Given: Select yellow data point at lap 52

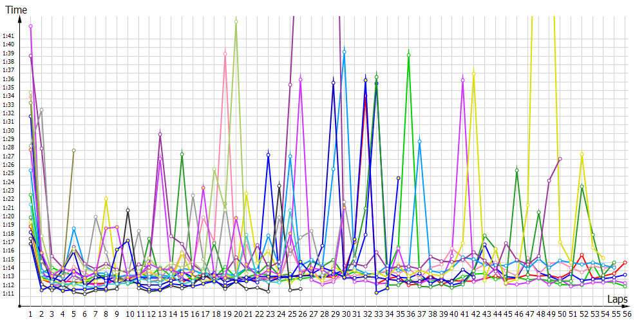Looking at the screenshot, I should click(x=582, y=155).
